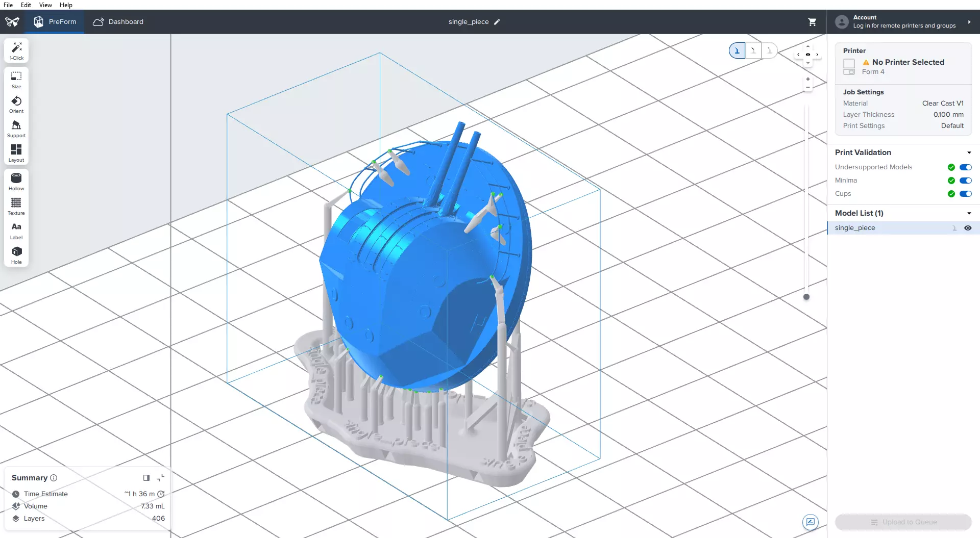Open the Size tool
This screenshot has width=980, height=538.
[16, 80]
